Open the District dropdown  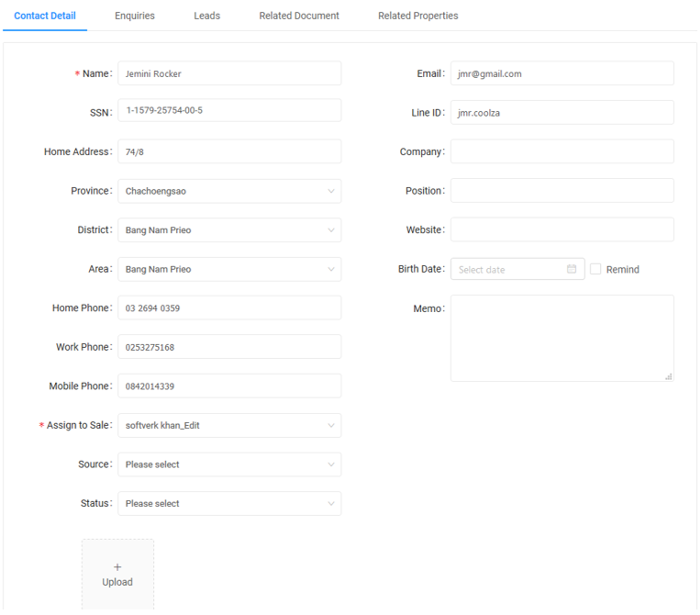pos(229,230)
